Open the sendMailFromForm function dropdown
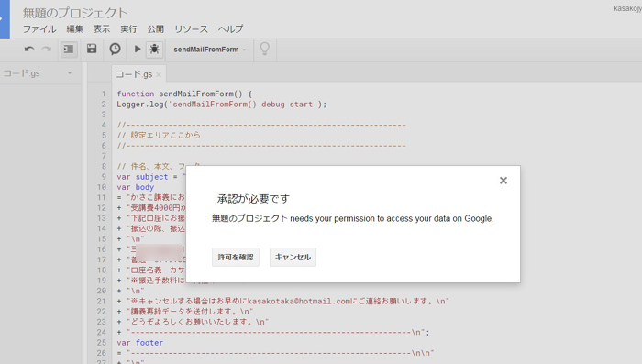The width and height of the screenshot is (642, 364). tap(210, 50)
